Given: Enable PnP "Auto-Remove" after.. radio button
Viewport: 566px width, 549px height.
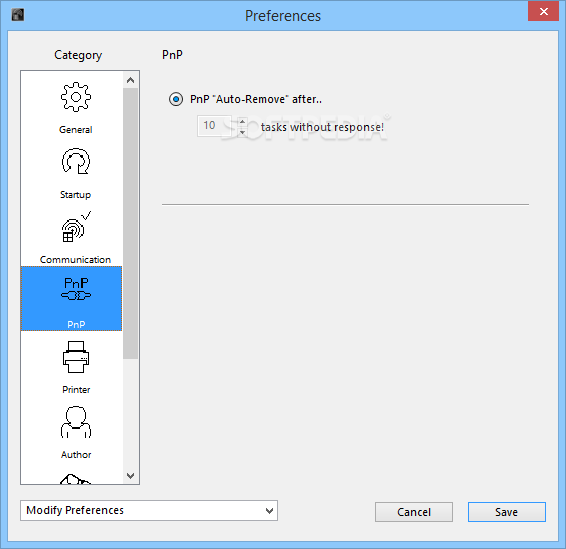Looking at the screenshot, I should [x=176, y=99].
